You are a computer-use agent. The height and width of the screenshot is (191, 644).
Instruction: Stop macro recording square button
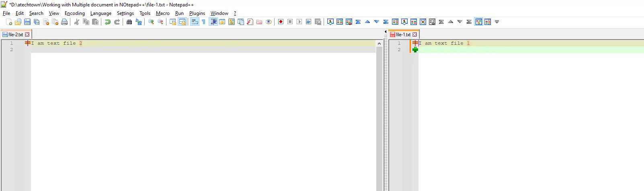(x=290, y=22)
